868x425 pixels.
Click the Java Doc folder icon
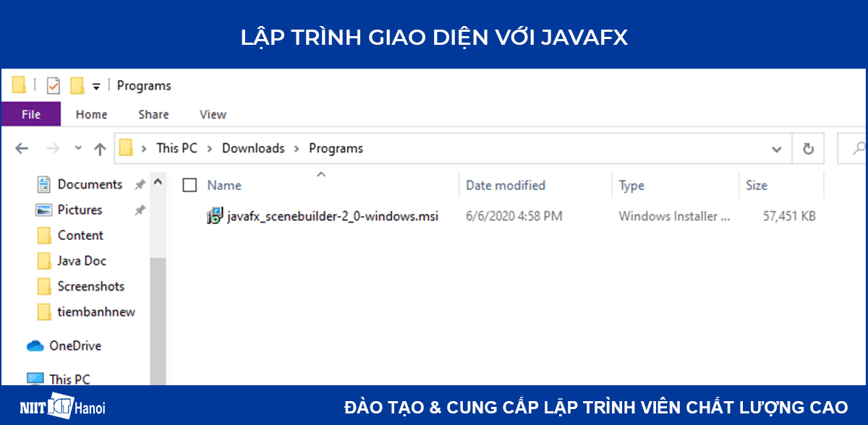click(44, 260)
